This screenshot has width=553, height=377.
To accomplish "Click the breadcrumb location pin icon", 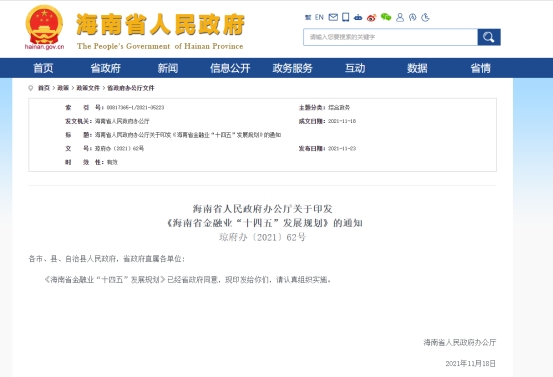I will [x=31, y=88].
